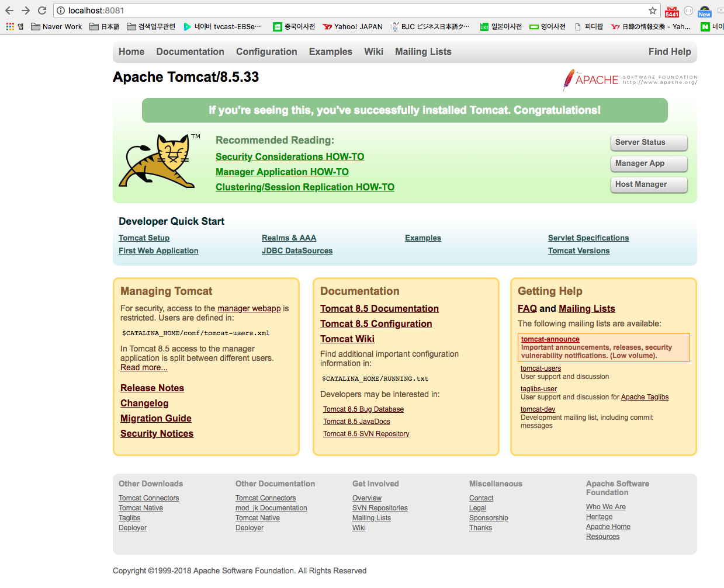Viewport: 724px width, 588px height.
Task: Click the Server Status button
Action: point(649,142)
